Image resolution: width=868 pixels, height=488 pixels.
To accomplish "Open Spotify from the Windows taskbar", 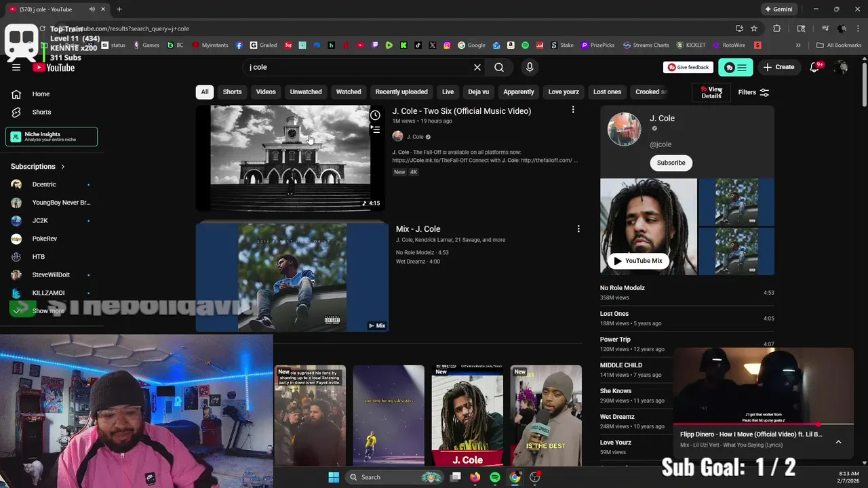I will pyautogui.click(x=495, y=477).
